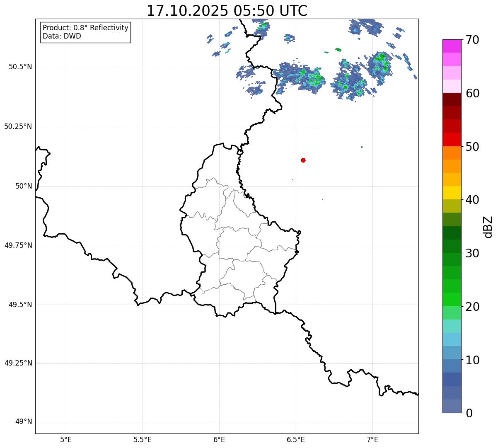Click the dark maroon colorbar segment below 60

coord(452,99)
